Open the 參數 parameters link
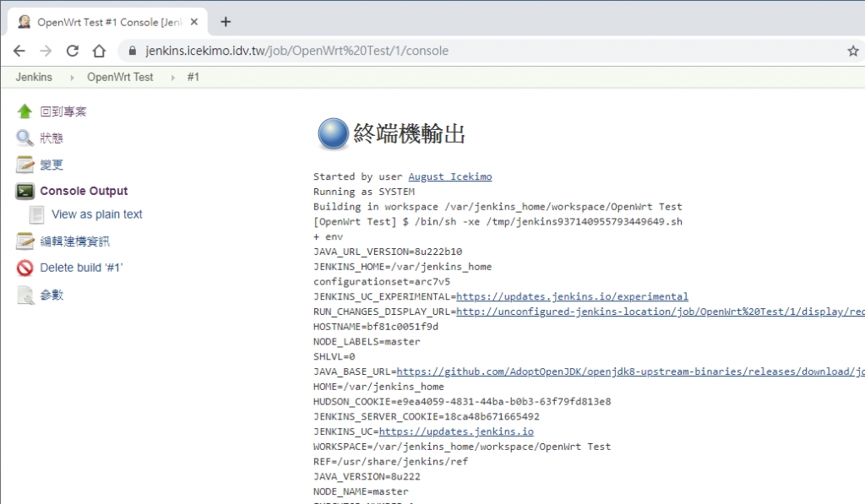 pyautogui.click(x=52, y=295)
